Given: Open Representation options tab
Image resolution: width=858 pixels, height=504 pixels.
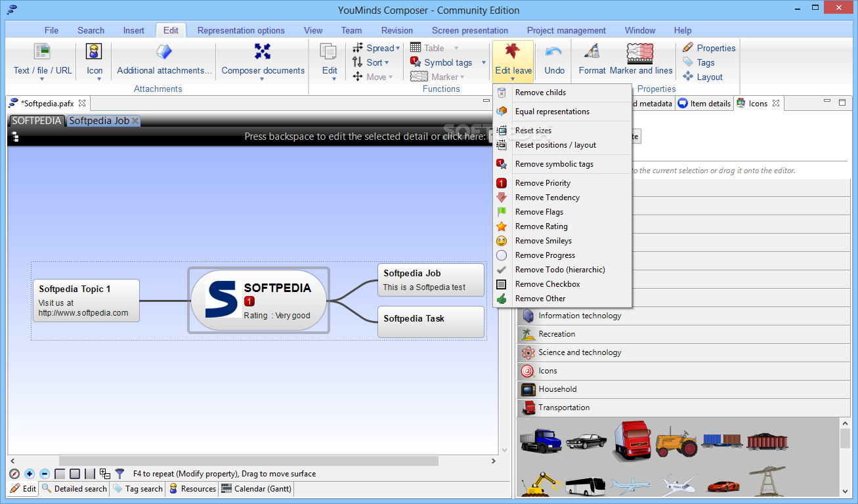Looking at the screenshot, I should click(241, 30).
